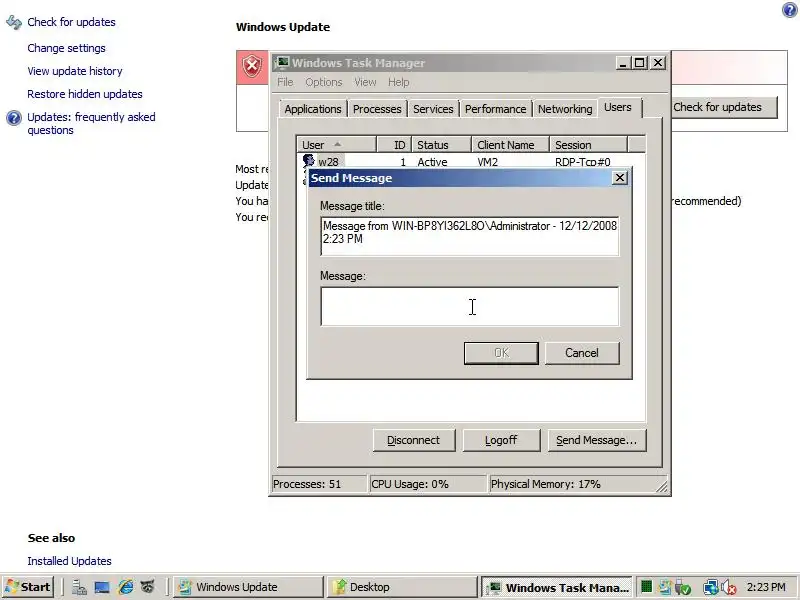Click the Disconnect button

tap(414, 440)
